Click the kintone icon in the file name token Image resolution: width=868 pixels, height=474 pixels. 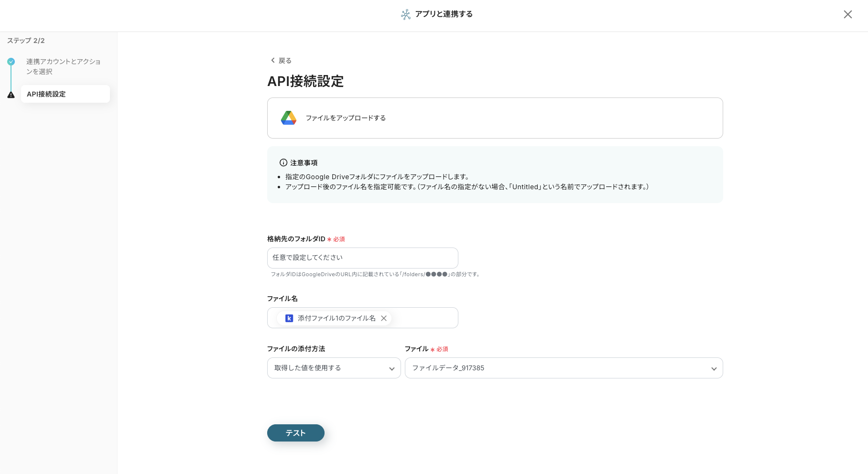click(289, 318)
